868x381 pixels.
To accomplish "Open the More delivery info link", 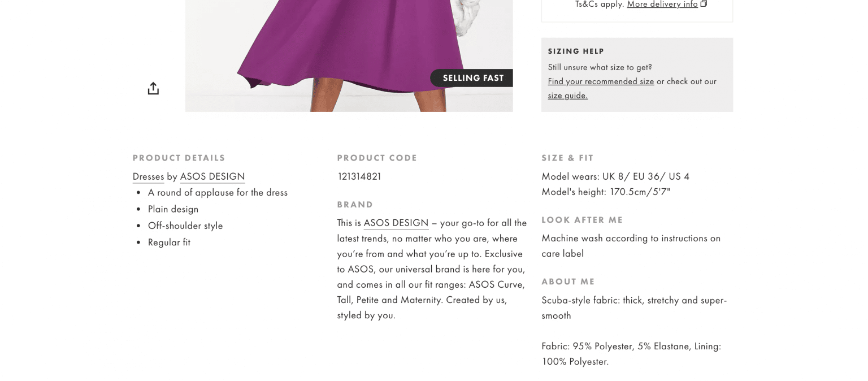I will 662,4.
